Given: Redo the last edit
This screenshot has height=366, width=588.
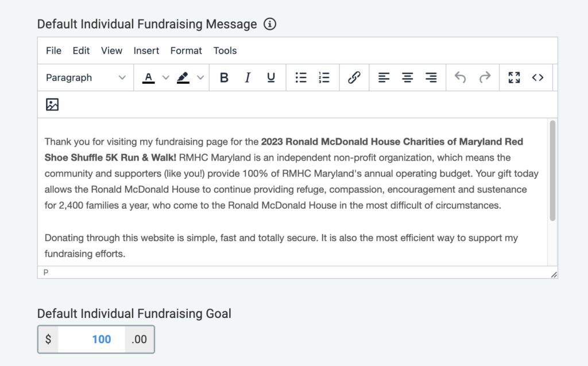Looking at the screenshot, I should click(485, 77).
